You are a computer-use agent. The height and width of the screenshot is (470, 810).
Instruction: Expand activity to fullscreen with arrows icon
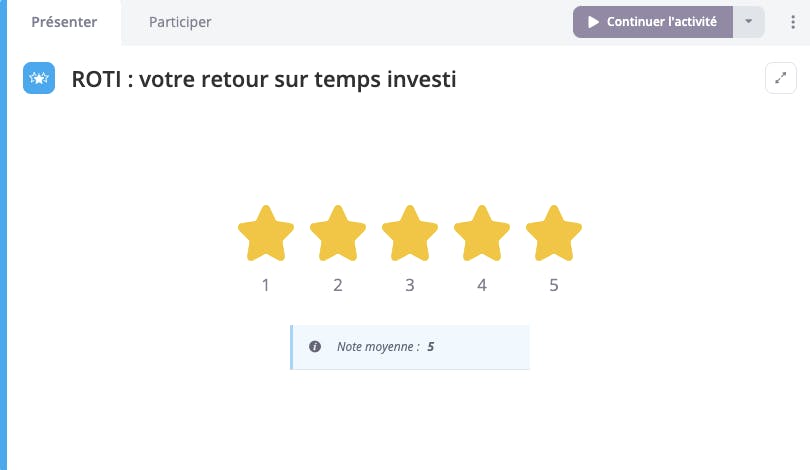[781, 78]
